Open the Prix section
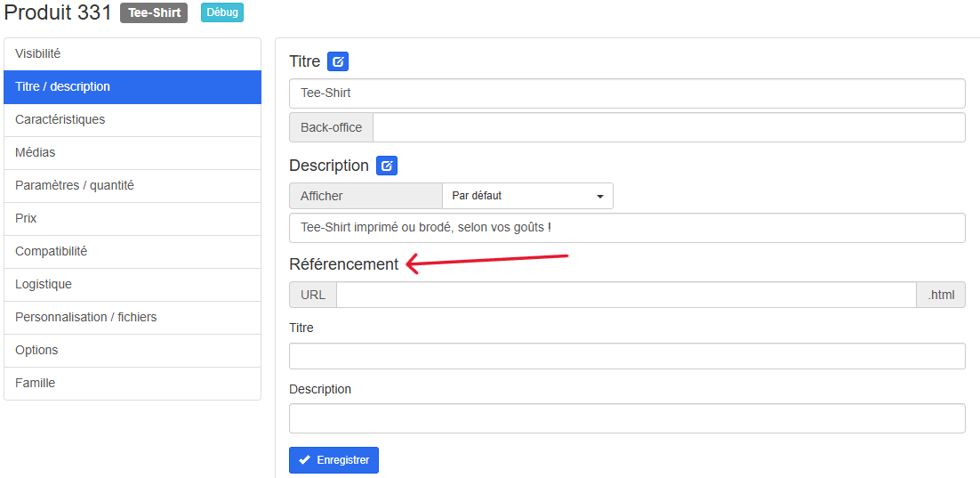This screenshot has width=980, height=478. [133, 218]
